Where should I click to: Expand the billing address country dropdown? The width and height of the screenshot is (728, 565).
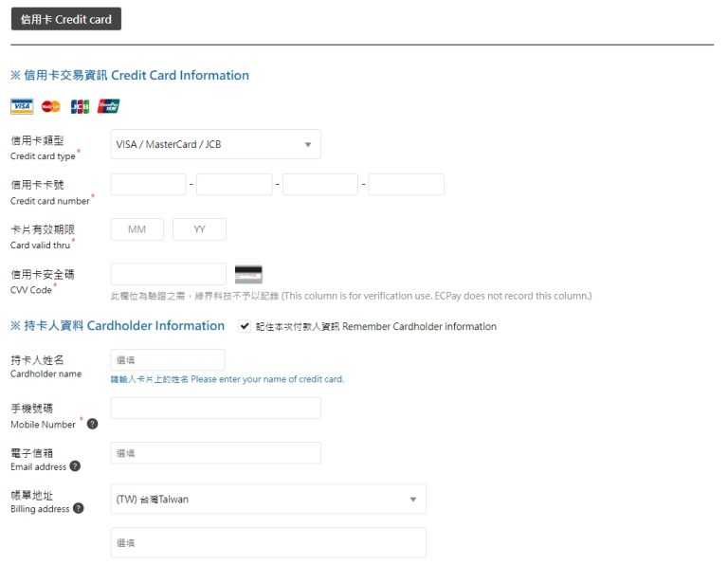click(268, 500)
